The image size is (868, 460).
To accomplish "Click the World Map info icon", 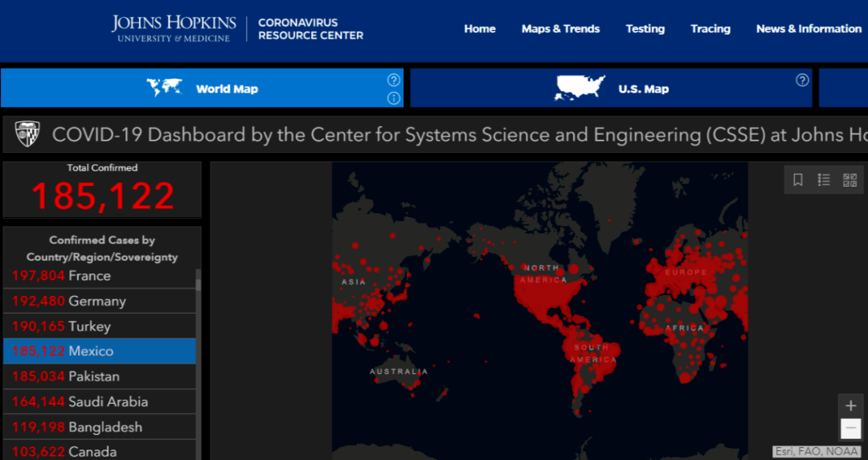I will coord(394,99).
